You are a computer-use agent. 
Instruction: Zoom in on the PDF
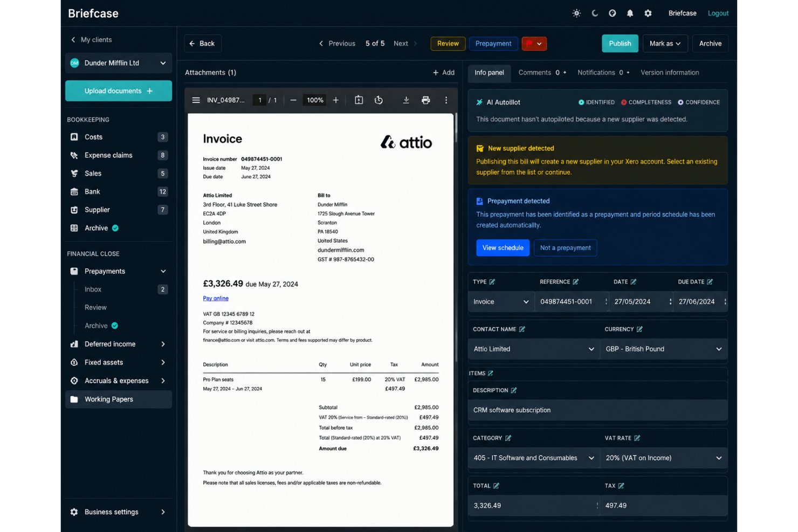coord(336,100)
